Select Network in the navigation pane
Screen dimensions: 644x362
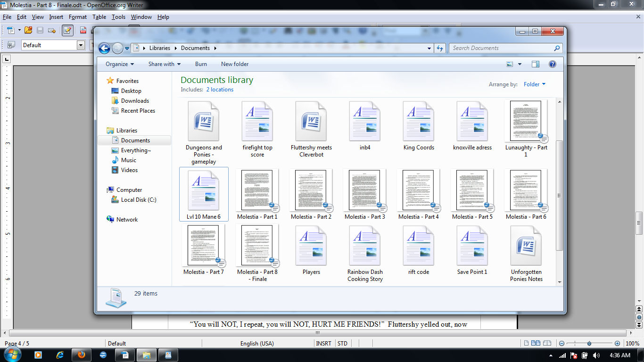click(x=127, y=220)
